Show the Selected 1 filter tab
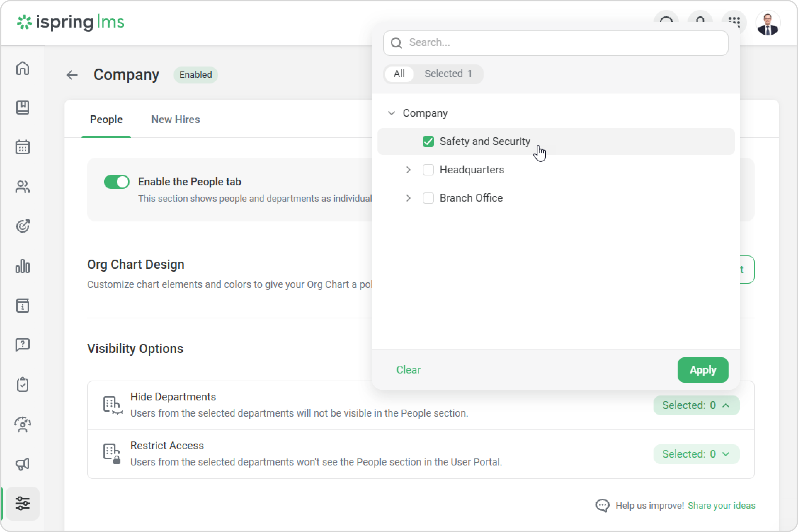 pos(448,74)
